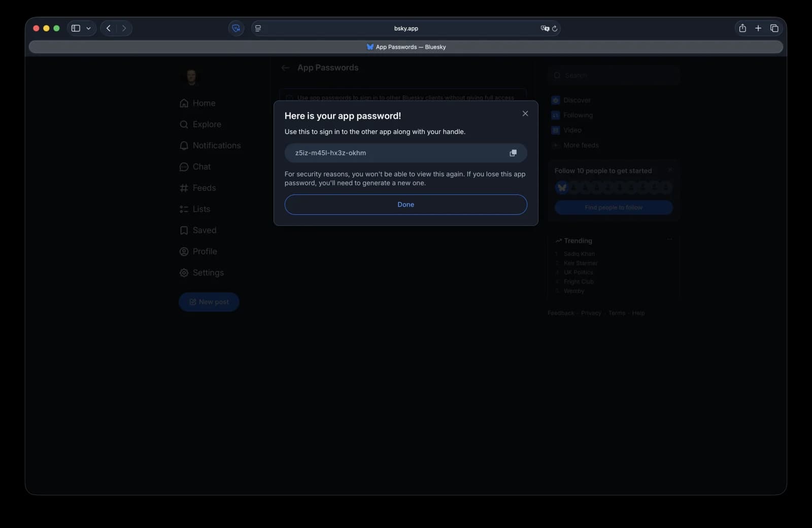Screen dimensions: 812x528
Task: Dismiss the Follow 10 people card
Action: (670, 170)
